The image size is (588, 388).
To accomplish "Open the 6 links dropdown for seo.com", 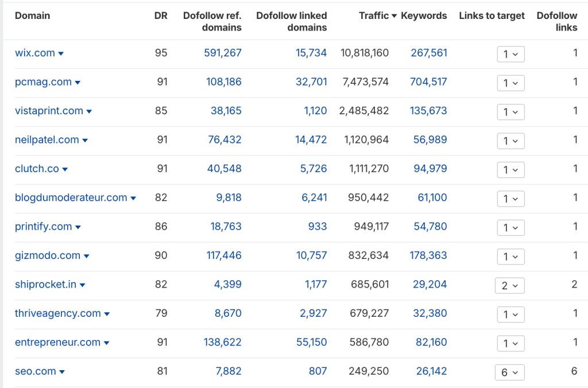I will [510, 373].
